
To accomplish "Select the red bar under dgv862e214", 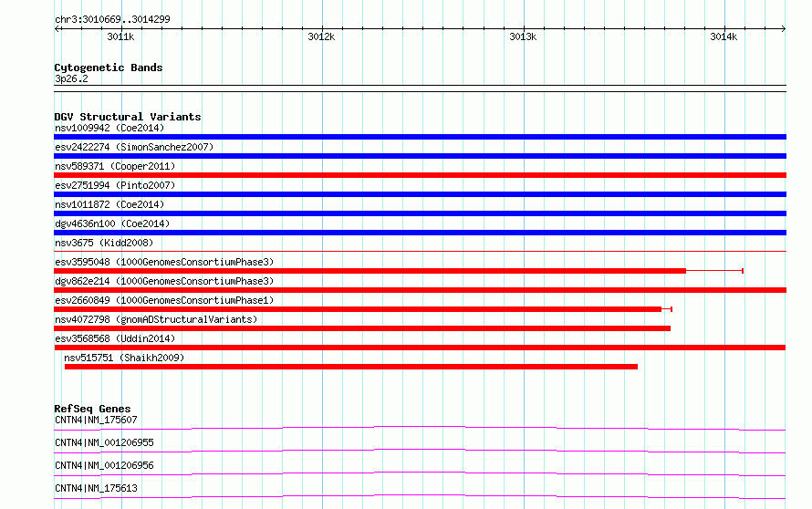I will pos(420,290).
